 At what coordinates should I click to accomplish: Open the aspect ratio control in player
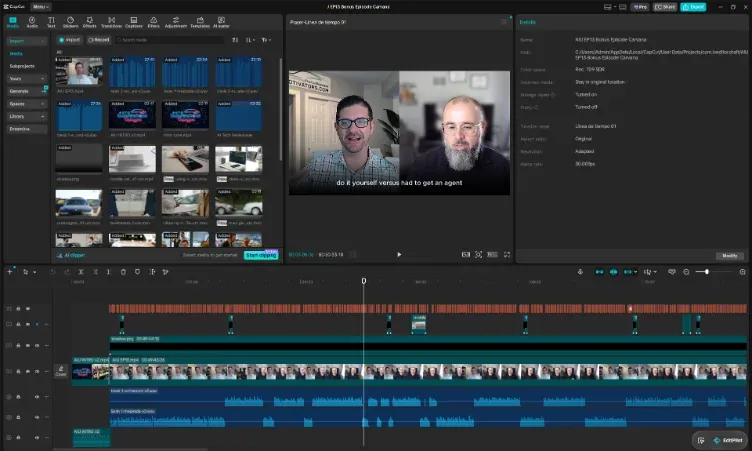492,255
